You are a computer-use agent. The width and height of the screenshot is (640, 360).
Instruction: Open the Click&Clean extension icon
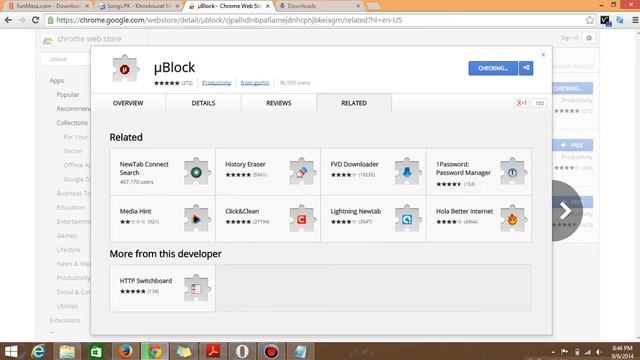(x=302, y=219)
